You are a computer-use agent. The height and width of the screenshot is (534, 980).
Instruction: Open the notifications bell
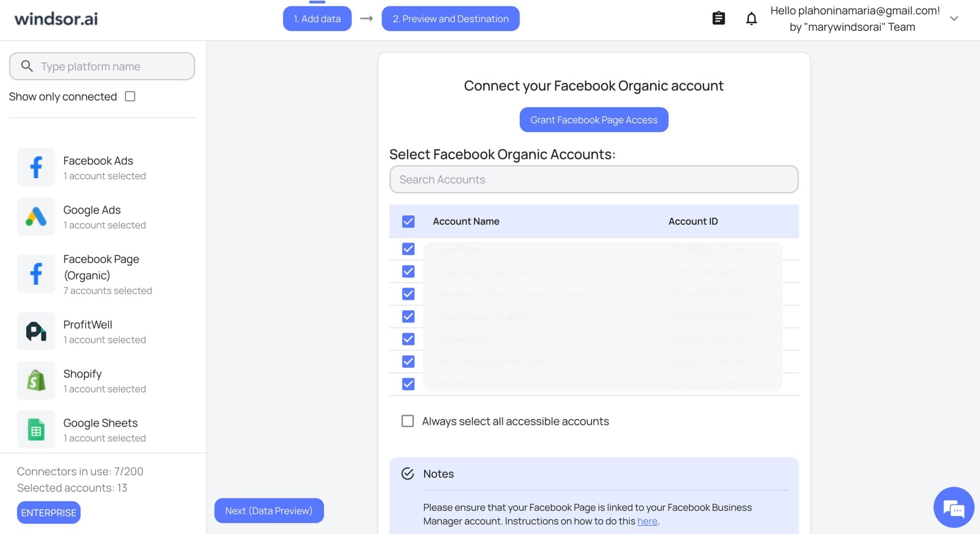coord(751,18)
